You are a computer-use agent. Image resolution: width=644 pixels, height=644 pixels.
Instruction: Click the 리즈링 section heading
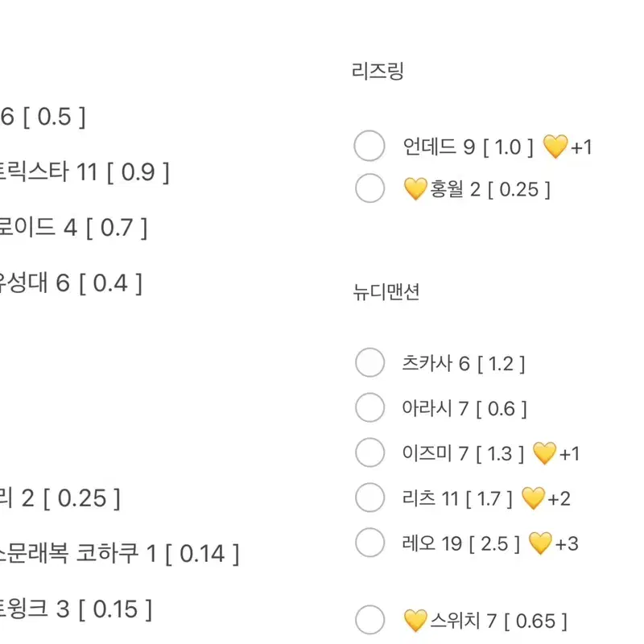[378, 71]
